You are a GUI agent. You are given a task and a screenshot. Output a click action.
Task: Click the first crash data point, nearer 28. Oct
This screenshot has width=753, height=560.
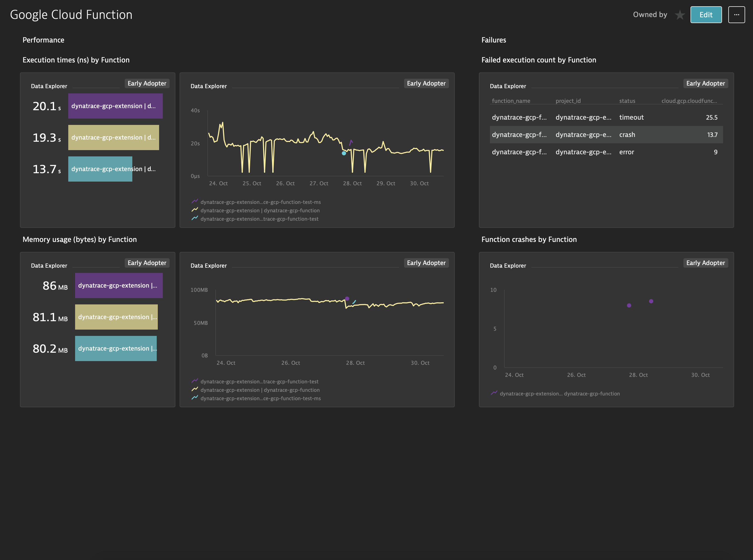click(x=629, y=305)
